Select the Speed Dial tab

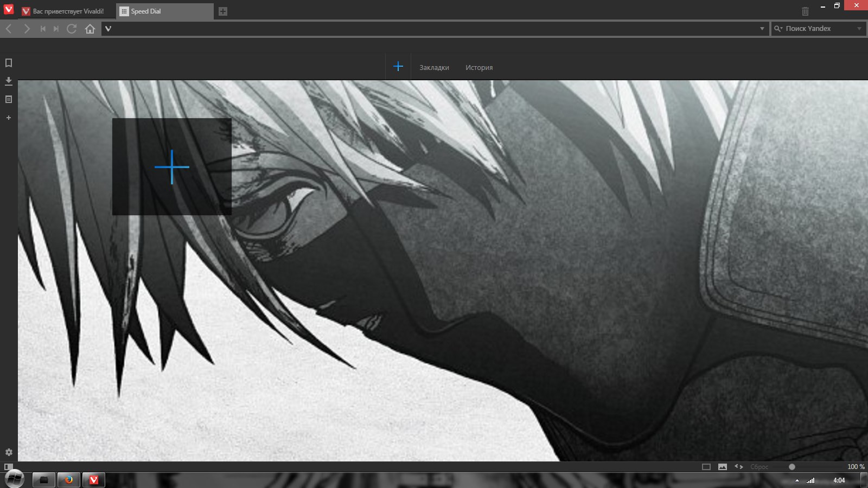164,11
